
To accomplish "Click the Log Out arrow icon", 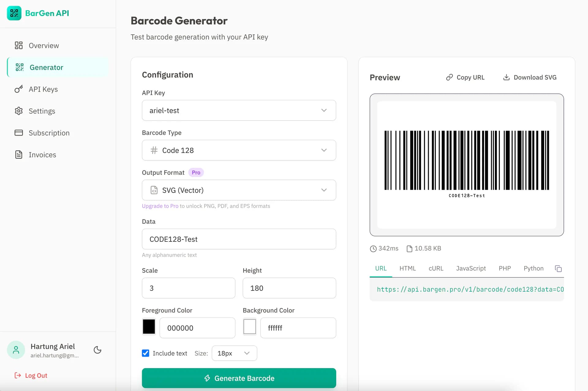I will (18, 375).
